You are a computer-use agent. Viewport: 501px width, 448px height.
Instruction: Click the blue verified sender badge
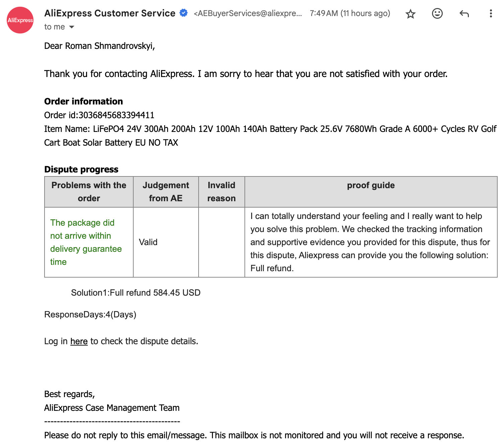click(x=184, y=13)
